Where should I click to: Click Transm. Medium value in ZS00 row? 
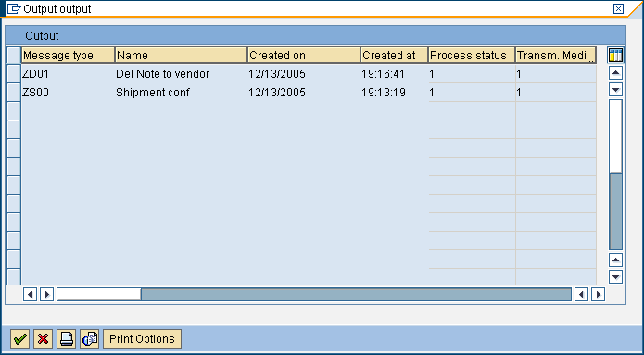coord(556,93)
